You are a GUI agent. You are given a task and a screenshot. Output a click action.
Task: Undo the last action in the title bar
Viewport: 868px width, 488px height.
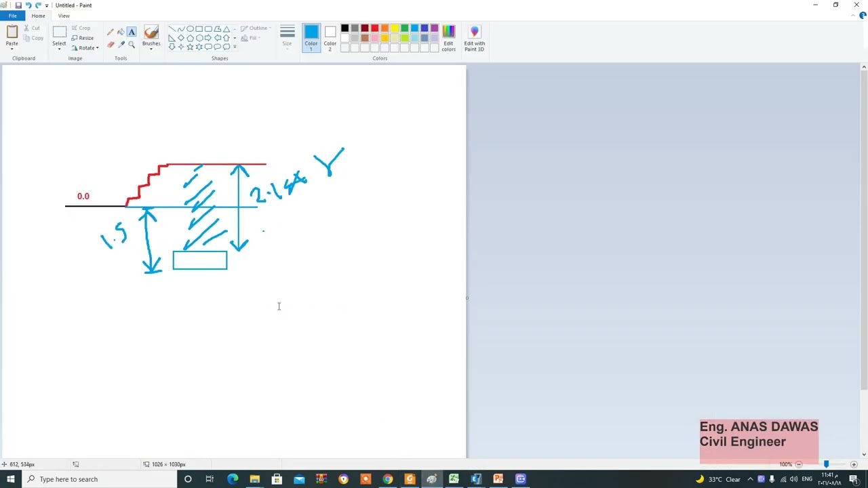click(x=28, y=5)
